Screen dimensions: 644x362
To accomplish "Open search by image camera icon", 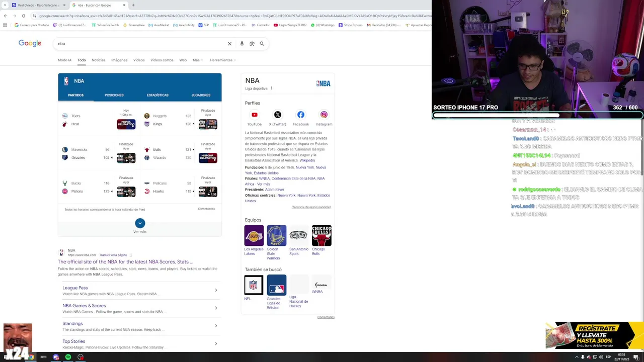I will pyautogui.click(x=252, y=44).
